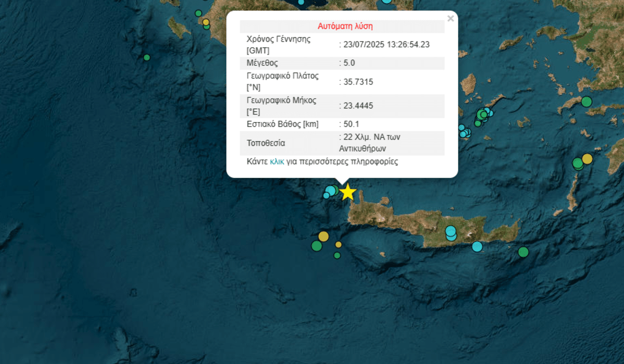Select the green marker near the Turkish coast
Image resolution: width=624 pixels, height=364 pixels.
point(587,101)
